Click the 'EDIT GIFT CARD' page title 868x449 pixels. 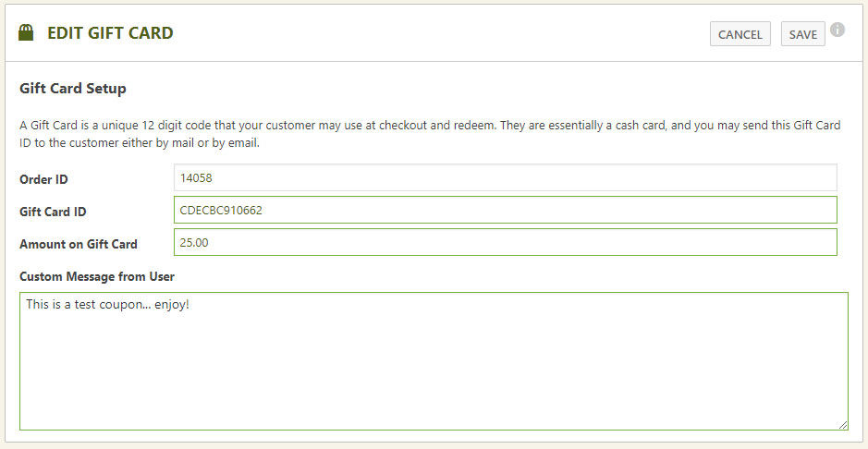point(110,33)
